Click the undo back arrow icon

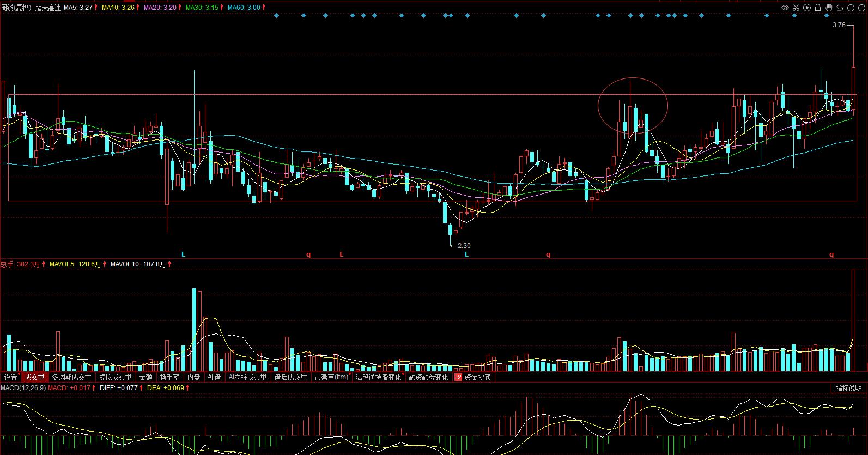tap(840, 8)
